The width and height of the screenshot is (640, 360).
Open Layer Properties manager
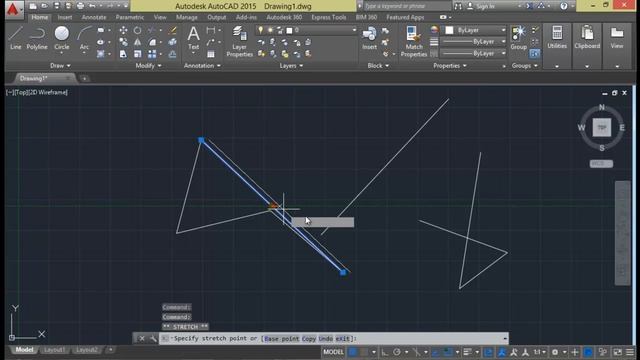pyautogui.click(x=240, y=41)
